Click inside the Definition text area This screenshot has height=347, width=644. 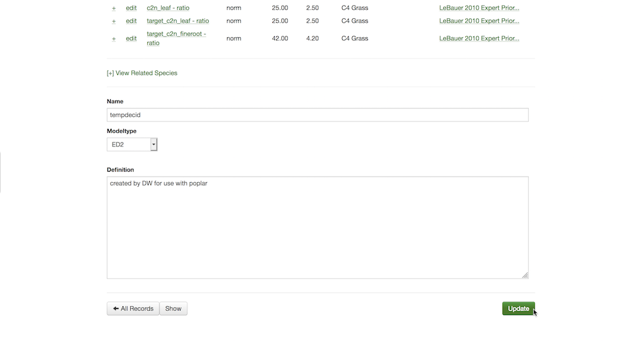click(317, 227)
